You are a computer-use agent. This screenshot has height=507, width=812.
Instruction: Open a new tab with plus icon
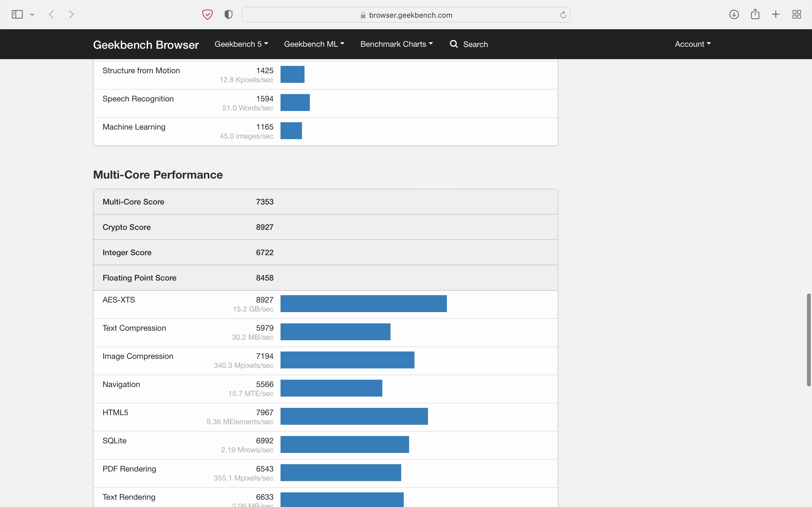click(776, 14)
